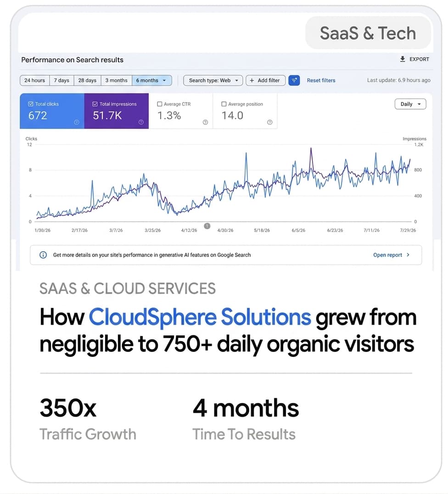Toggle the Total impressions purple card
Screen dimensions: 448x494
point(116,111)
